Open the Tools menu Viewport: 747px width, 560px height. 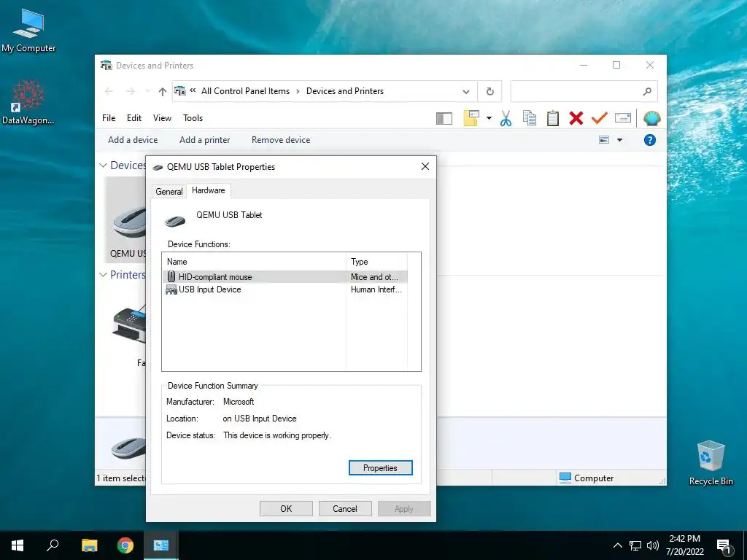click(193, 118)
